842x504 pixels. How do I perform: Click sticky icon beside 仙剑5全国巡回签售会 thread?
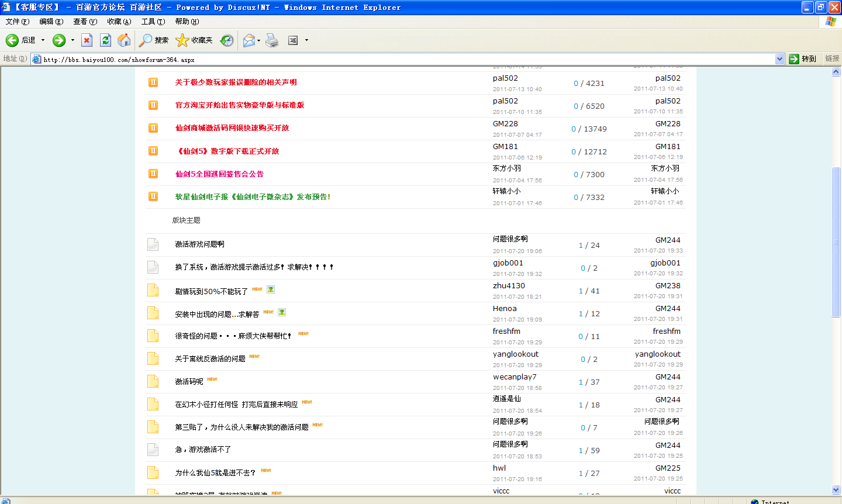click(x=153, y=174)
